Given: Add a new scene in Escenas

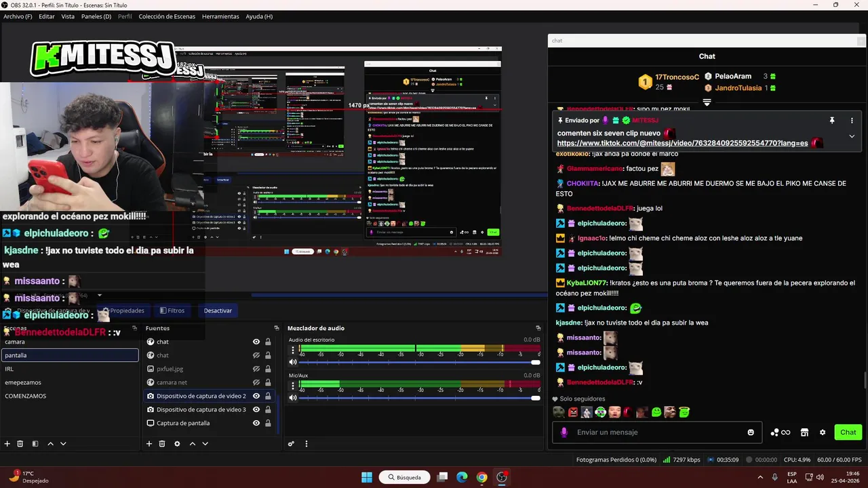Looking at the screenshot, I should coord(7,444).
